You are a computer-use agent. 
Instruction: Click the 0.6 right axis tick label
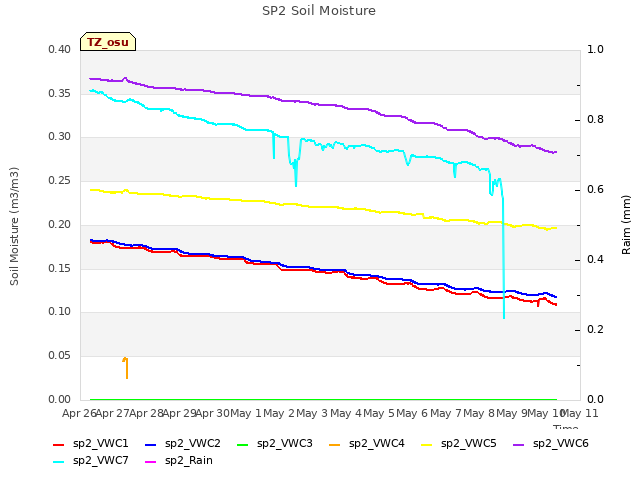tap(595, 189)
